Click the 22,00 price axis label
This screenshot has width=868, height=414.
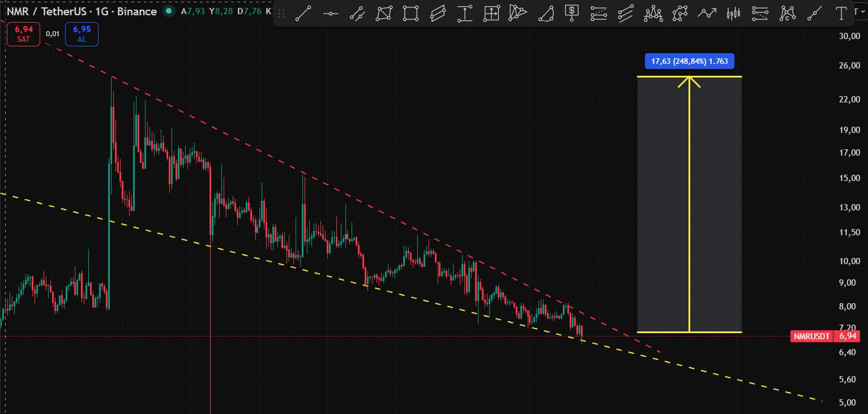click(849, 100)
